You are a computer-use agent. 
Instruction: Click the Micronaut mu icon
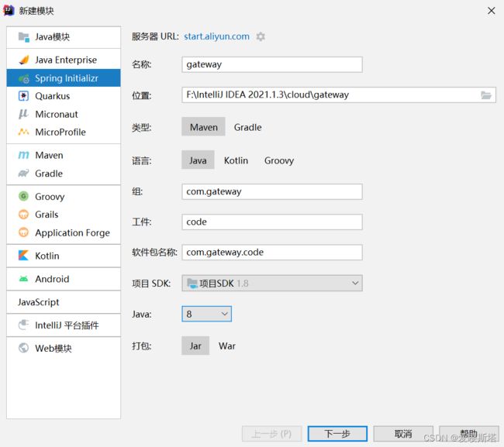point(23,114)
